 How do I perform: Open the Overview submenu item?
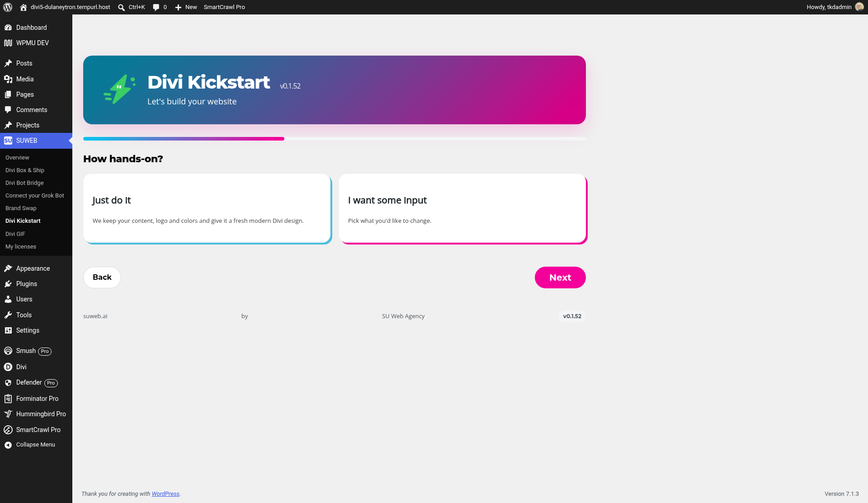click(17, 158)
